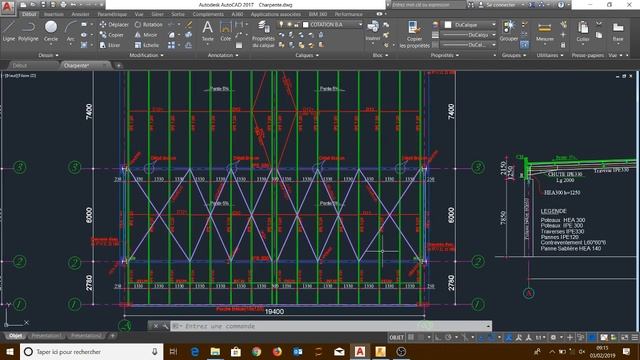640x360 pixels.
Task: Toggle the lightbulb layer on/off icon
Action: (x=281, y=24)
